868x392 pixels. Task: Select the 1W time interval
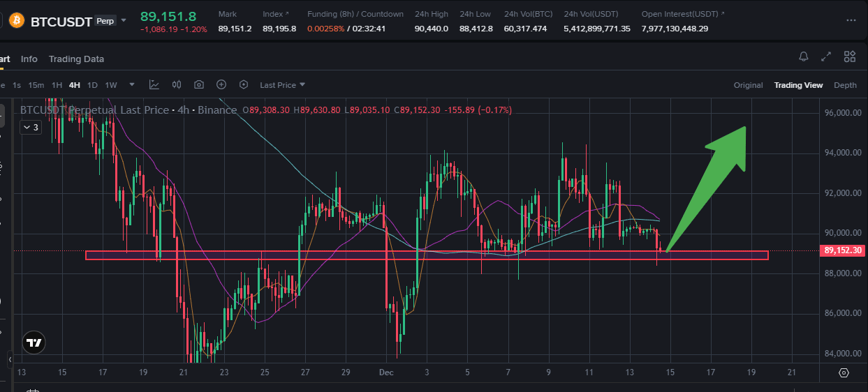111,85
